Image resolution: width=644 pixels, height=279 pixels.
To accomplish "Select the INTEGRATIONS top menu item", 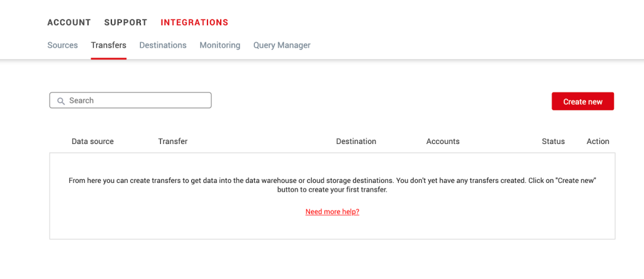I will click(194, 23).
